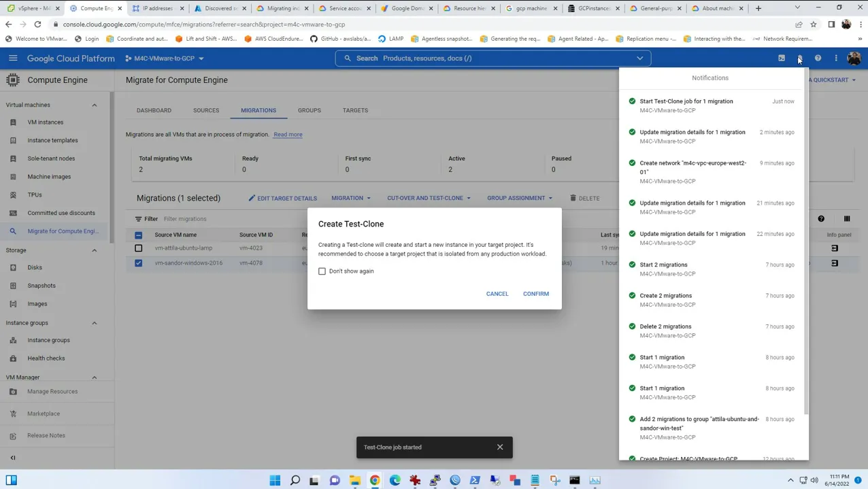868x489 pixels.
Task: Open the header three-dot settings menu
Action: (836, 58)
